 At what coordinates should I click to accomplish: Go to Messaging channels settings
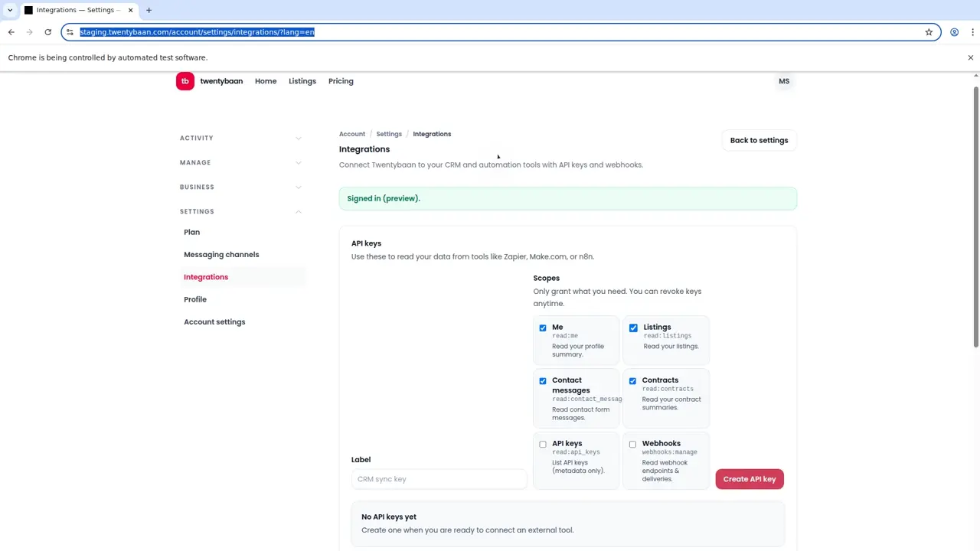tap(221, 255)
